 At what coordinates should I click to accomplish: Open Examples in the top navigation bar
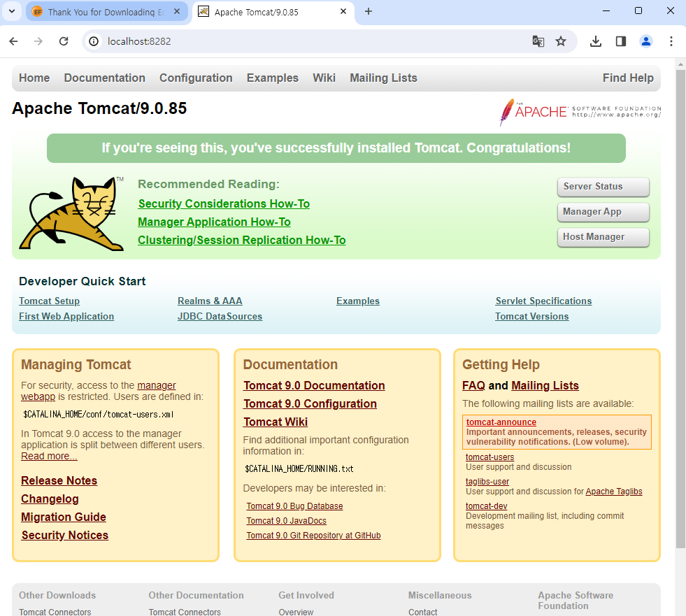[273, 78]
